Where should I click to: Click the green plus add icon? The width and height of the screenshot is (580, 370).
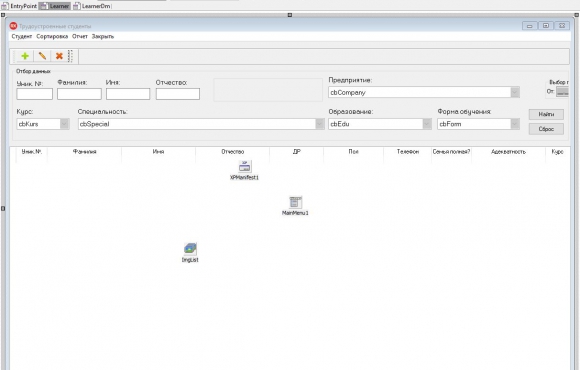click(25, 56)
